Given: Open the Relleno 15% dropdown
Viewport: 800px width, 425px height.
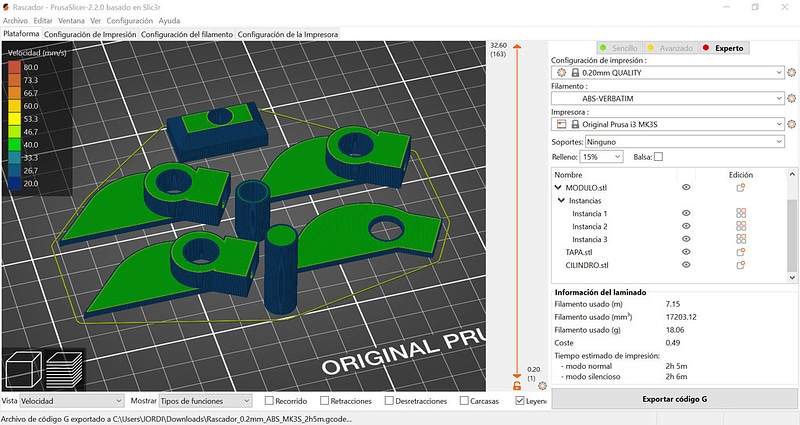Looking at the screenshot, I should pos(601,157).
